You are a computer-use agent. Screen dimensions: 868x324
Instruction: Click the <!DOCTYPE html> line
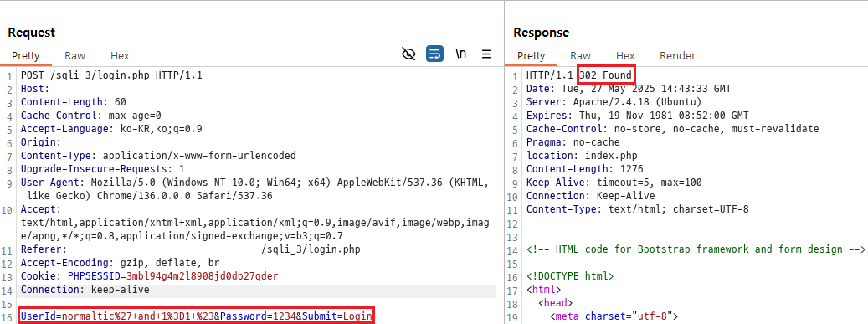570,276
